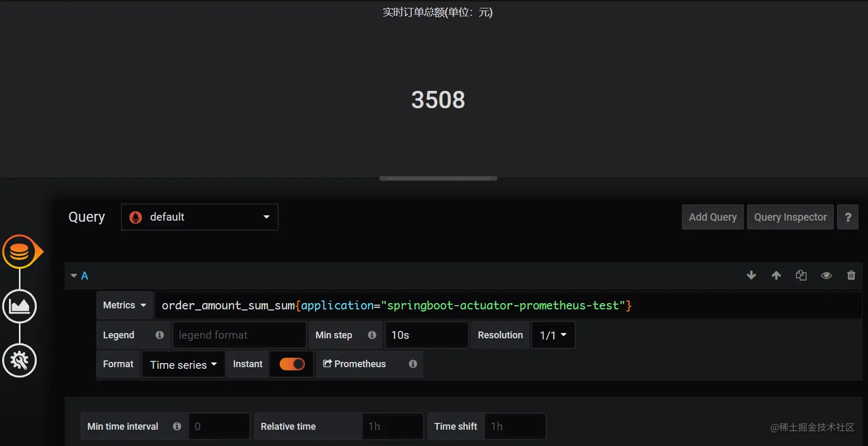Open the Resolution 1/1 dropdown
Image resolution: width=868 pixels, height=446 pixels.
(x=553, y=335)
